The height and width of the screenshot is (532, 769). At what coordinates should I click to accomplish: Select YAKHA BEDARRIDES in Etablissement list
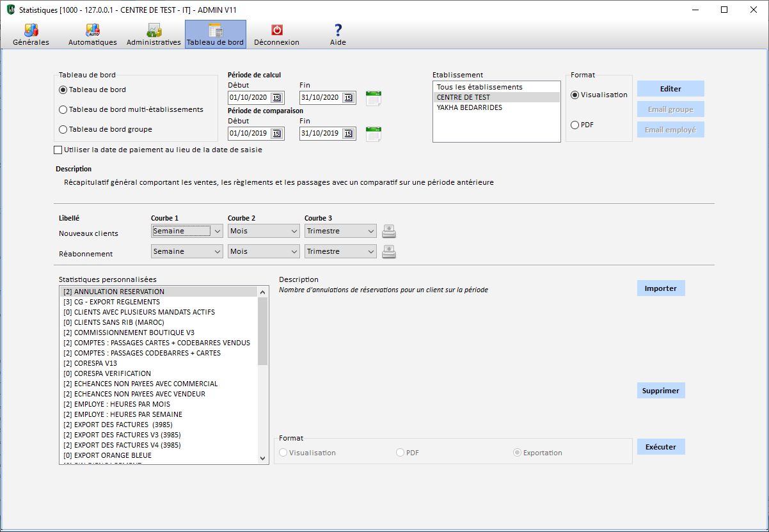pyautogui.click(x=470, y=108)
